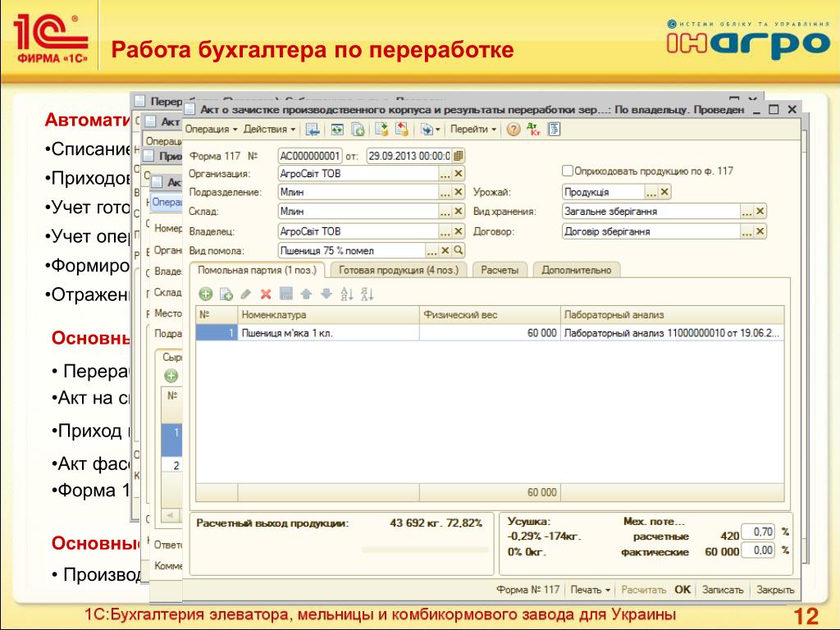Open selection for Вид хранения via ellipsis button

tap(746, 211)
